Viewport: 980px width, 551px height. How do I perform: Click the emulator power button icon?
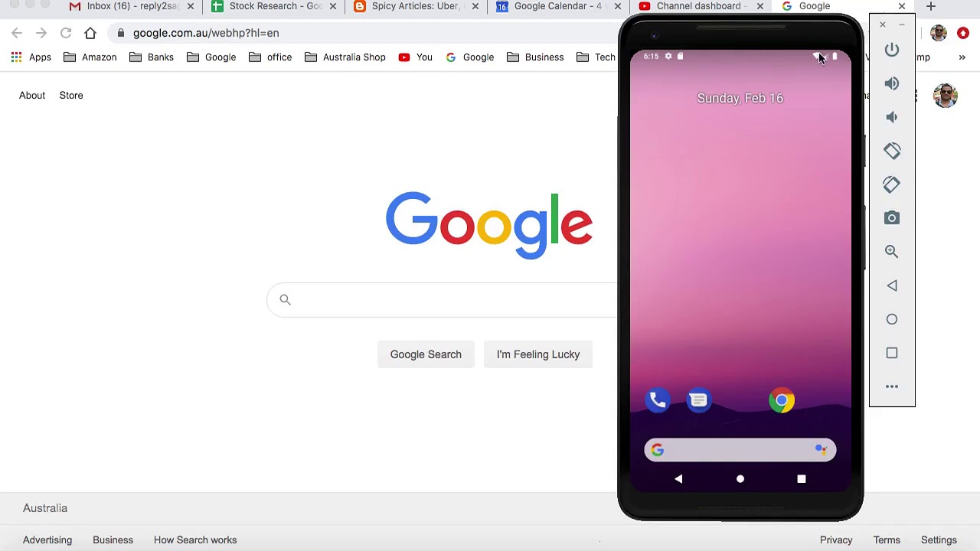[892, 50]
